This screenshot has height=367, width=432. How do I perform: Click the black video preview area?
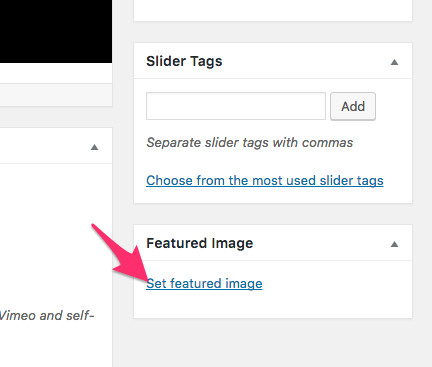click(56, 31)
